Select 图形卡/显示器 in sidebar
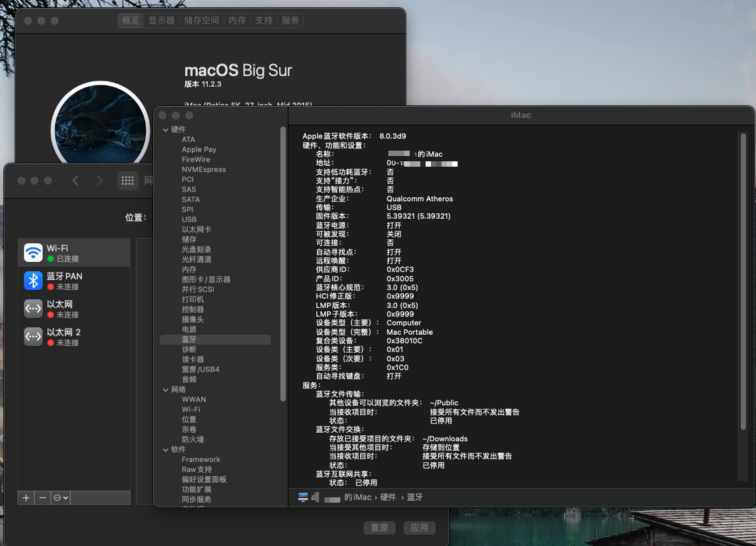This screenshot has height=546, width=756. pyautogui.click(x=206, y=279)
